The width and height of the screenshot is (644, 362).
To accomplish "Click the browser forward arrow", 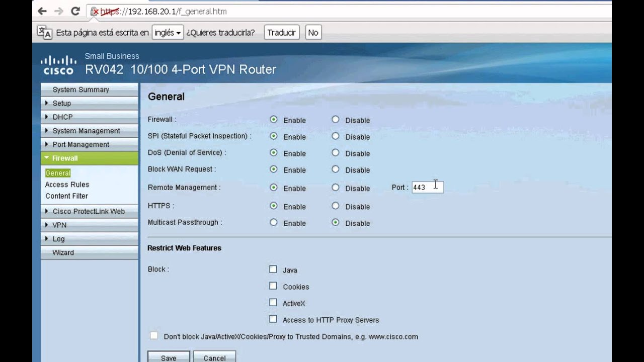I will 59,11.
